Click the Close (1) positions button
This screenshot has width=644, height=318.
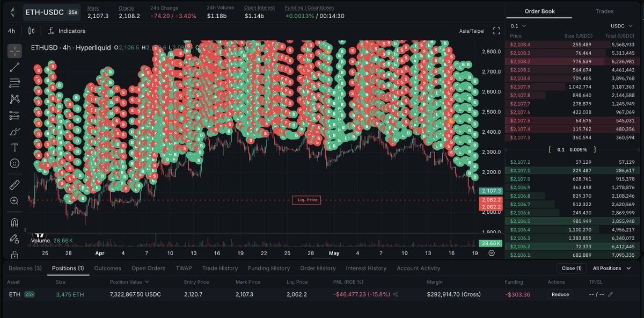click(571, 268)
